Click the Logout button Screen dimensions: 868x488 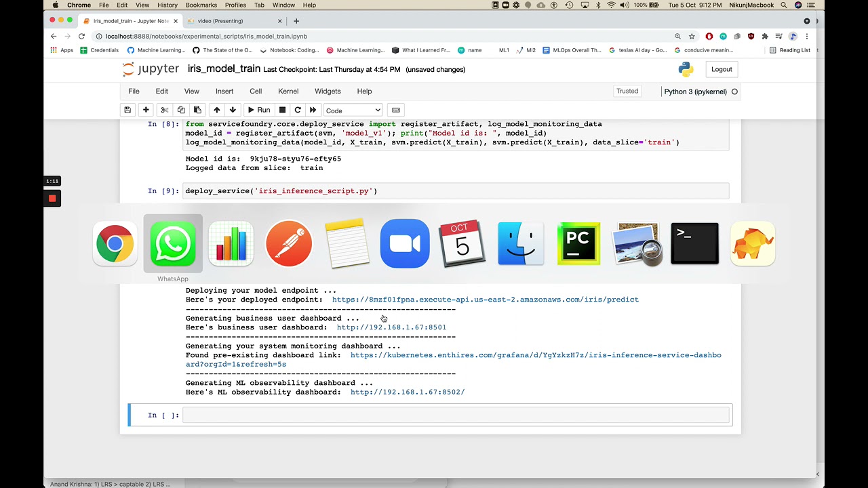pyautogui.click(x=722, y=69)
